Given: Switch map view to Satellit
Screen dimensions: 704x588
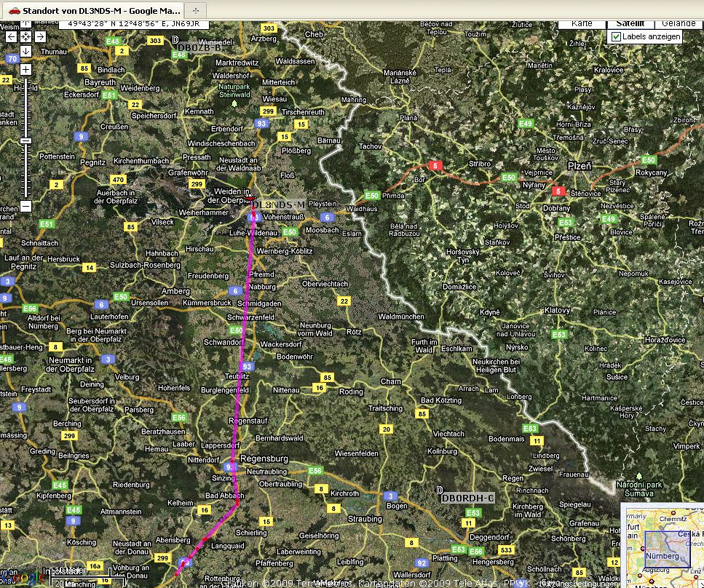Looking at the screenshot, I should tap(630, 24).
